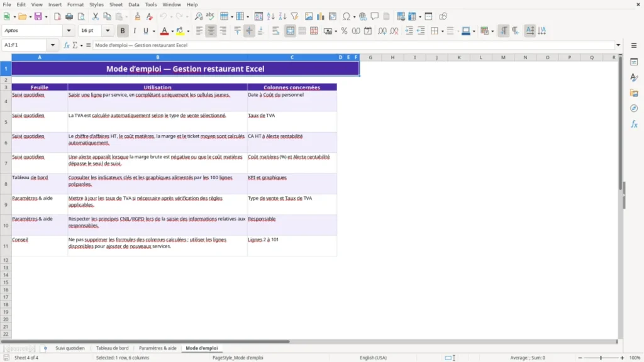
Task: Insert a hyperlink
Action: (363, 16)
